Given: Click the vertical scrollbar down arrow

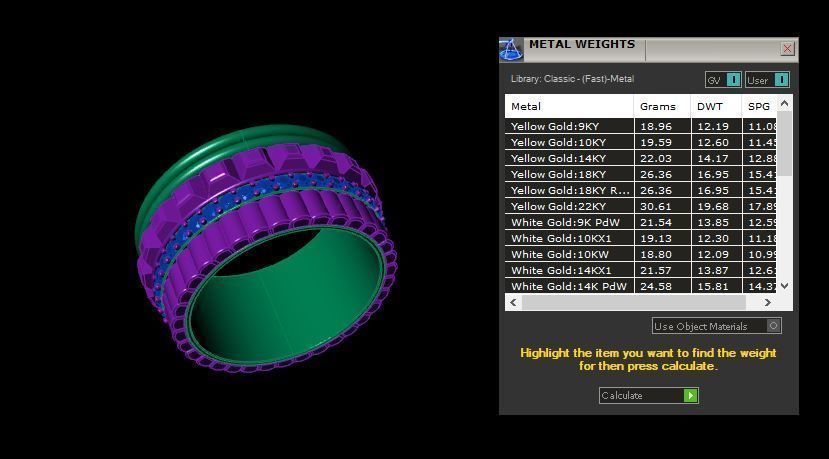Looking at the screenshot, I should point(785,286).
